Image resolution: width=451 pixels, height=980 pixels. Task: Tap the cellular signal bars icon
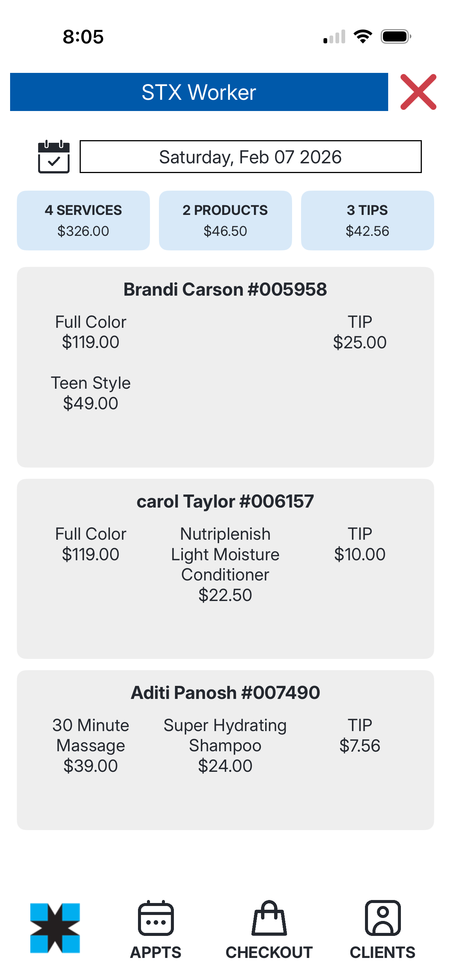pyautogui.click(x=334, y=37)
